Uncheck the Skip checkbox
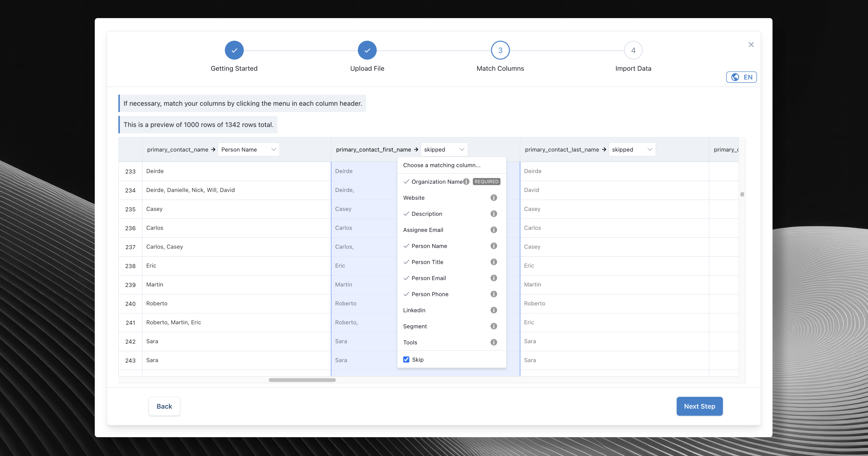Viewport: 868px width, 456px height. tap(406, 359)
